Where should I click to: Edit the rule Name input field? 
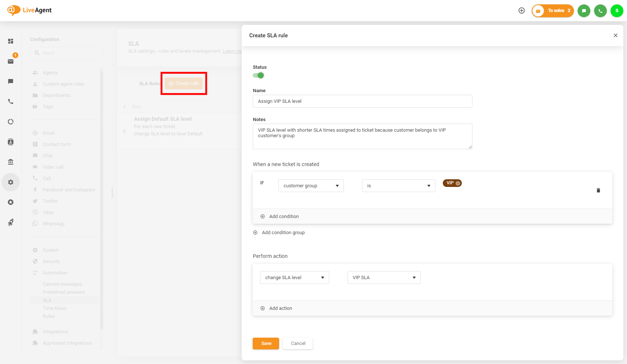click(362, 101)
